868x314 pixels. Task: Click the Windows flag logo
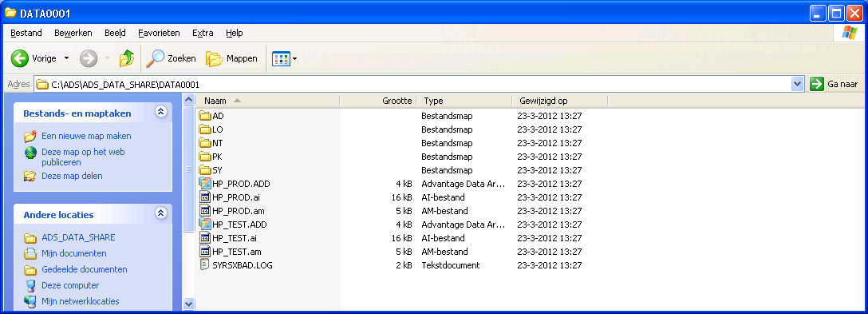pos(849,33)
